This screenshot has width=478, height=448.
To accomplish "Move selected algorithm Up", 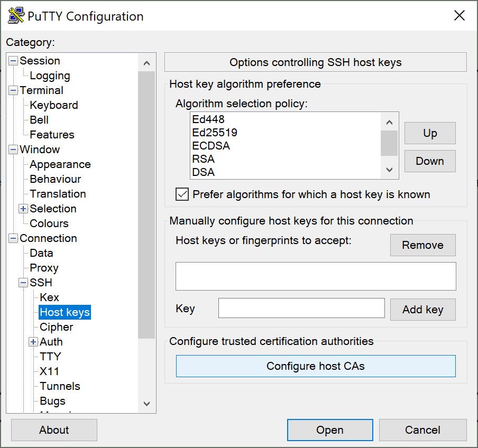I will (x=430, y=133).
